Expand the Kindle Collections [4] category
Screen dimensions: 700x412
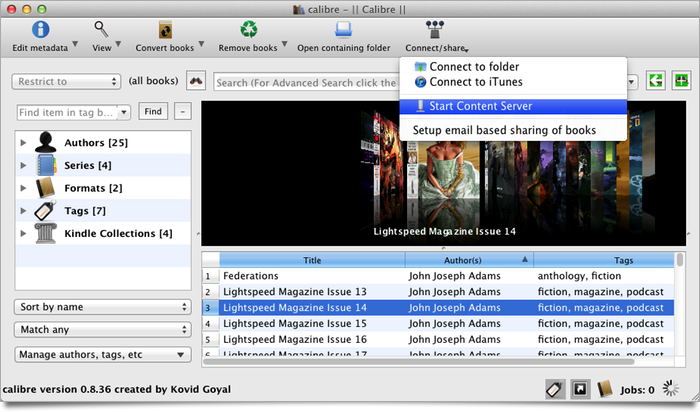(23, 233)
